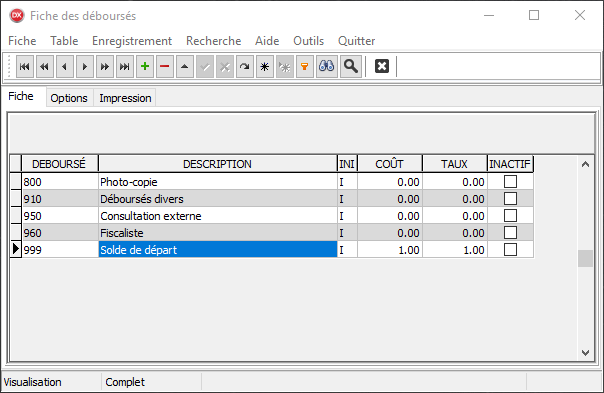The width and height of the screenshot is (604, 393).
Task: Switch to the Impression tab
Action: (125, 98)
